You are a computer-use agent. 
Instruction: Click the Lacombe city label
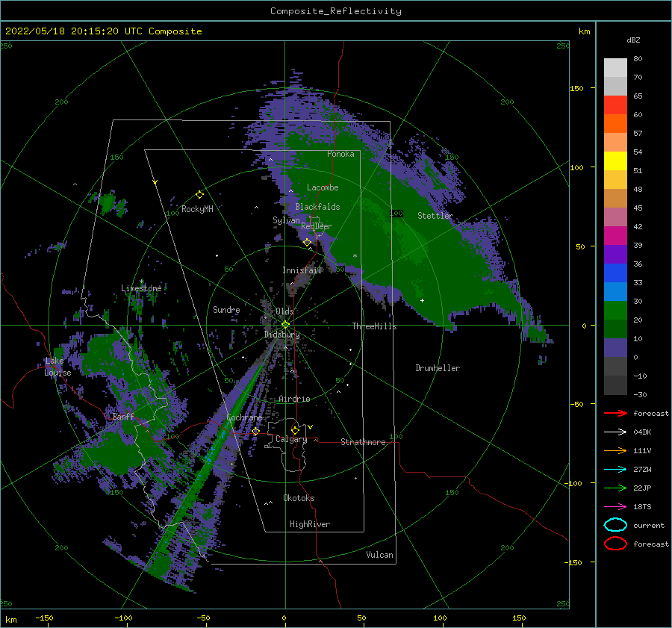click(x=323, y=187)
